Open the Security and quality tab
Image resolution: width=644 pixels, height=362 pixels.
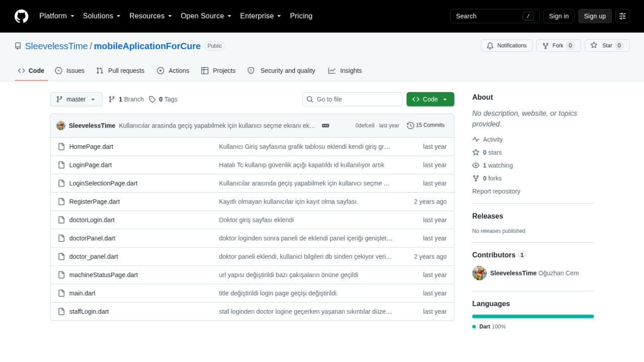(x=281, y=71)
